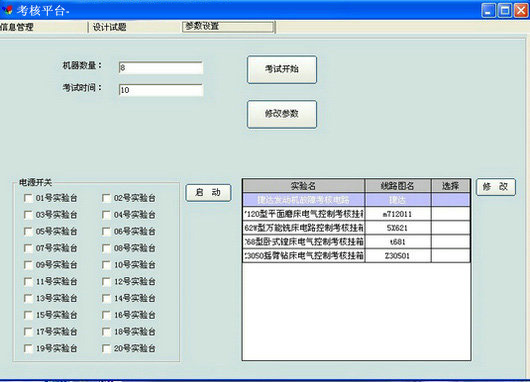Enable the 01号实验台 power checkbox
Image resolution: width=530 pixels, height=382 pixels.
28,198
